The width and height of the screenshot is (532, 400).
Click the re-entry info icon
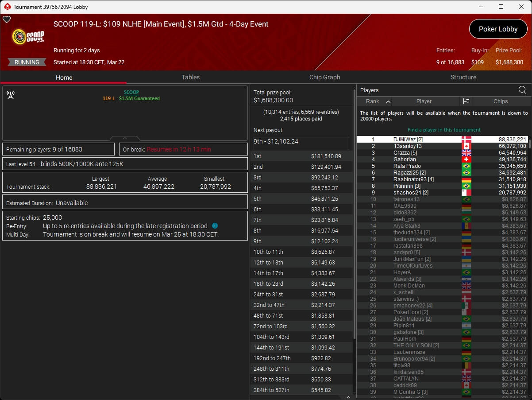(x=215, y=226)
